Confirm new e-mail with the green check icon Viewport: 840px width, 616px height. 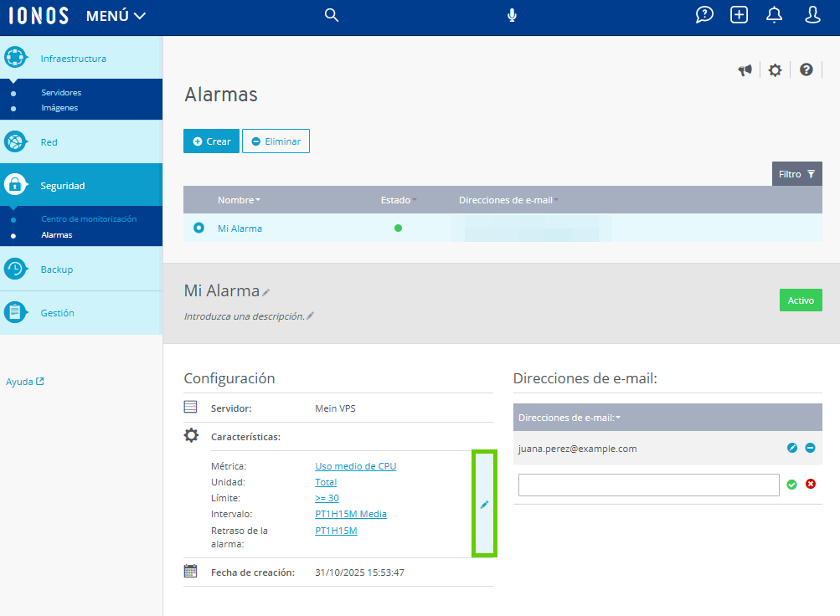point(791,484)
